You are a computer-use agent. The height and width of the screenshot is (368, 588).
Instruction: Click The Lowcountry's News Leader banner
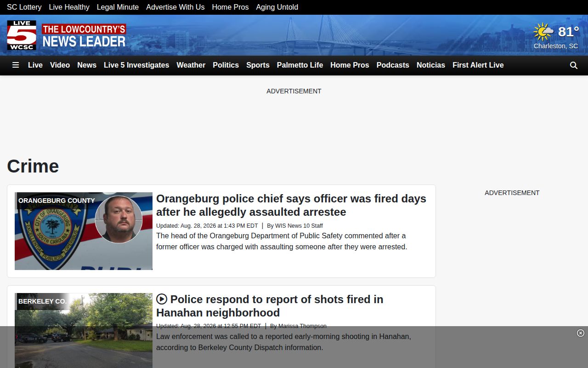pyautogui.click(x=84, y=35)
